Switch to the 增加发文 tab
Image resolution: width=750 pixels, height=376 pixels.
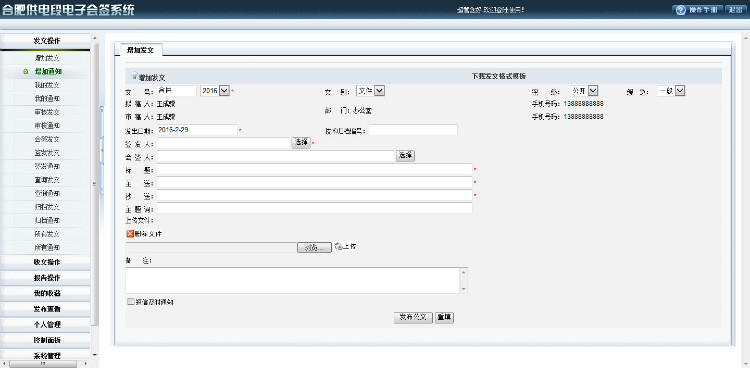coord(141,50)
